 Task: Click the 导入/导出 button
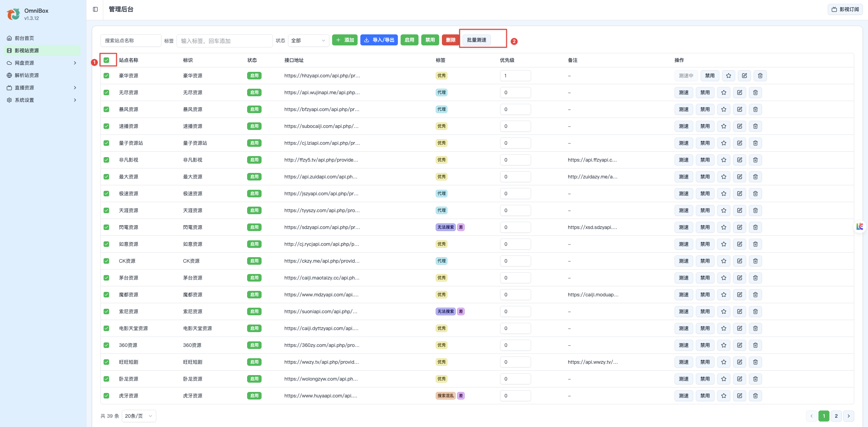(x=379, y=40)
